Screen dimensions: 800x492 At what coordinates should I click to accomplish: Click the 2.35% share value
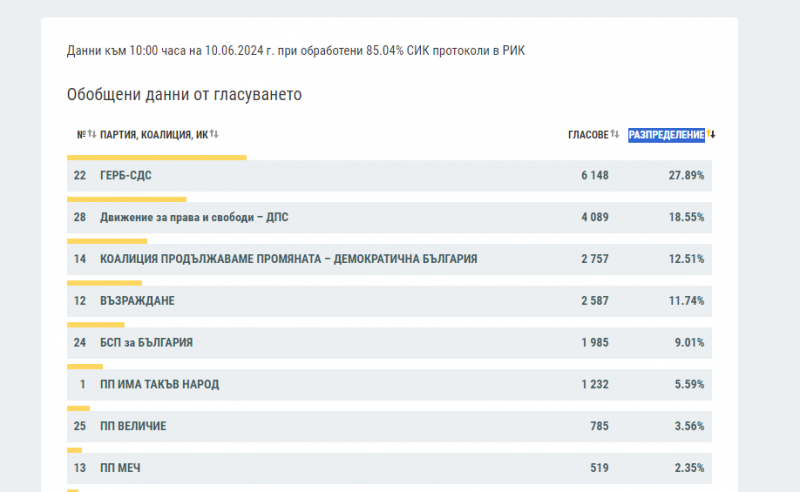click(x=689, y=469)
